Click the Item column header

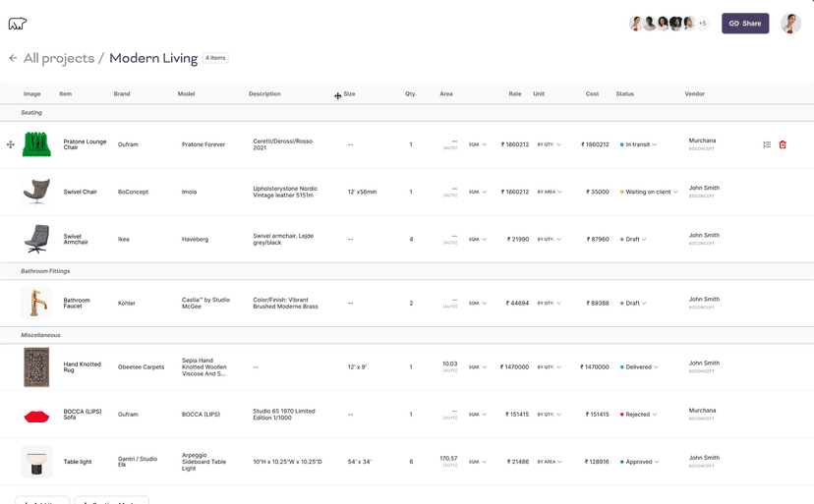[66, 94]
